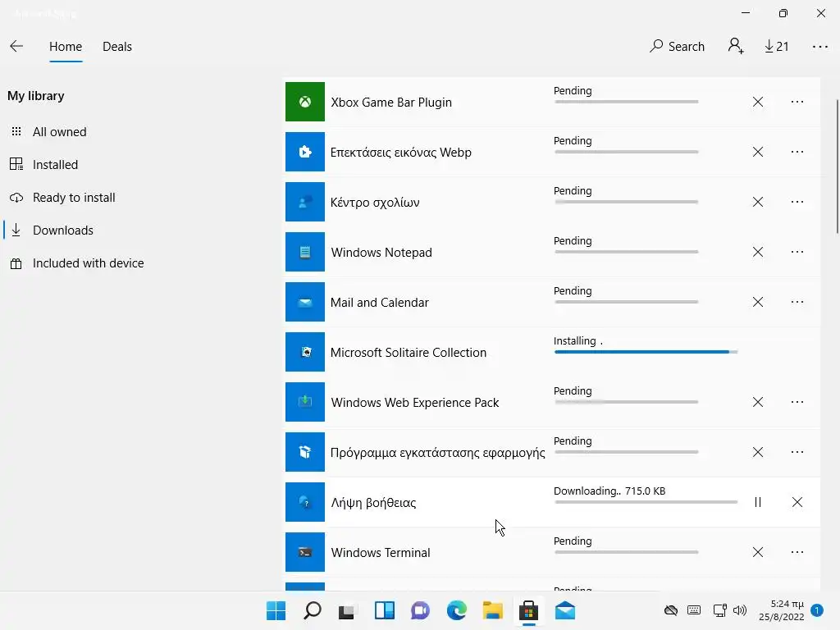This screenshot has height=630, width=840.
Task: Click the Λήψη βοήθειας download progress bar
Action: (646, 502)
